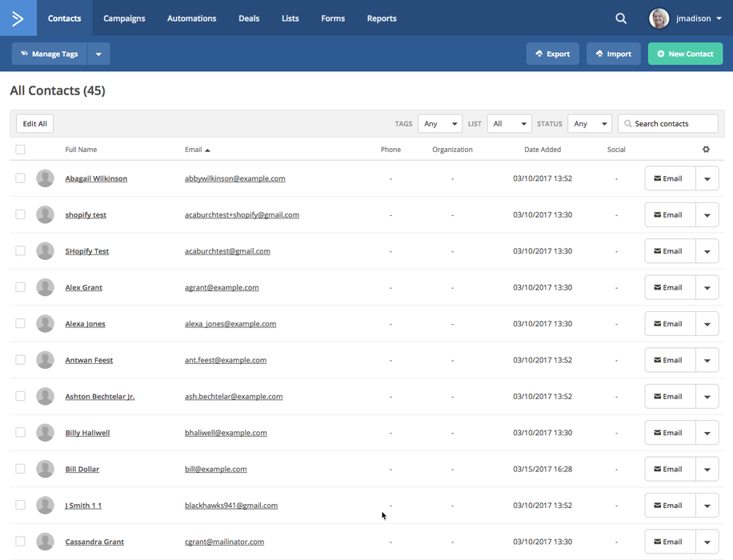View the Reports tab
Viewport: 733px width, 560px height.
click(x=382, y=18)
